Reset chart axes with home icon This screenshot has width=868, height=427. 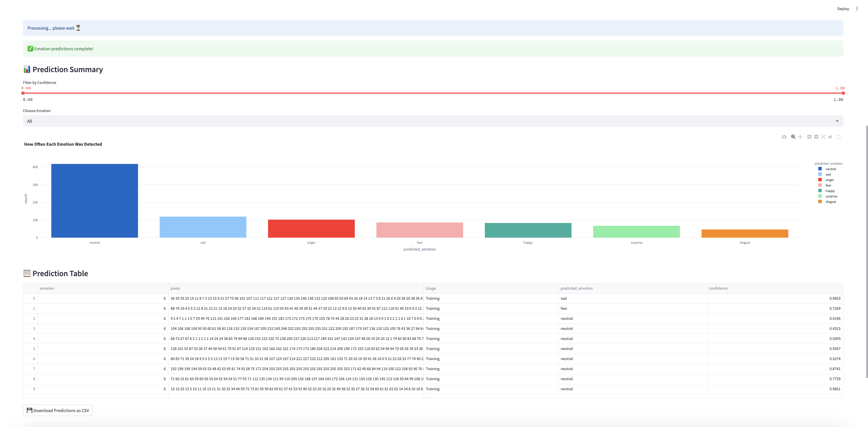[x=830, y=137]
